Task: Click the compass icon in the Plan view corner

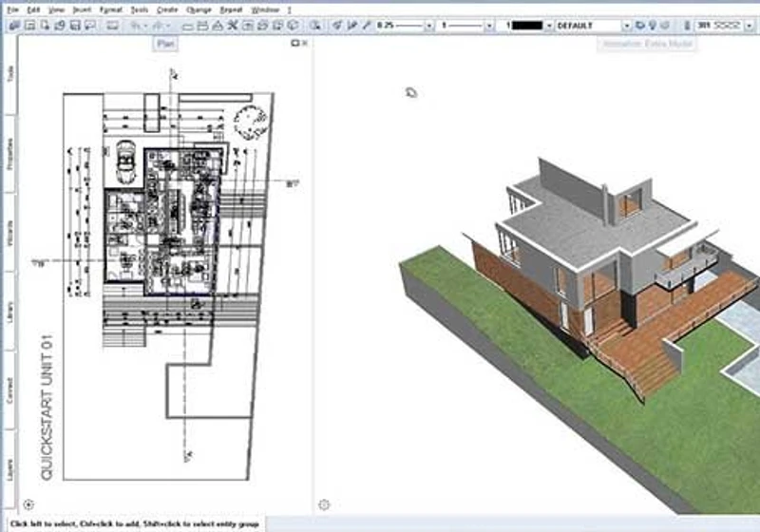Action: point(28,504)
